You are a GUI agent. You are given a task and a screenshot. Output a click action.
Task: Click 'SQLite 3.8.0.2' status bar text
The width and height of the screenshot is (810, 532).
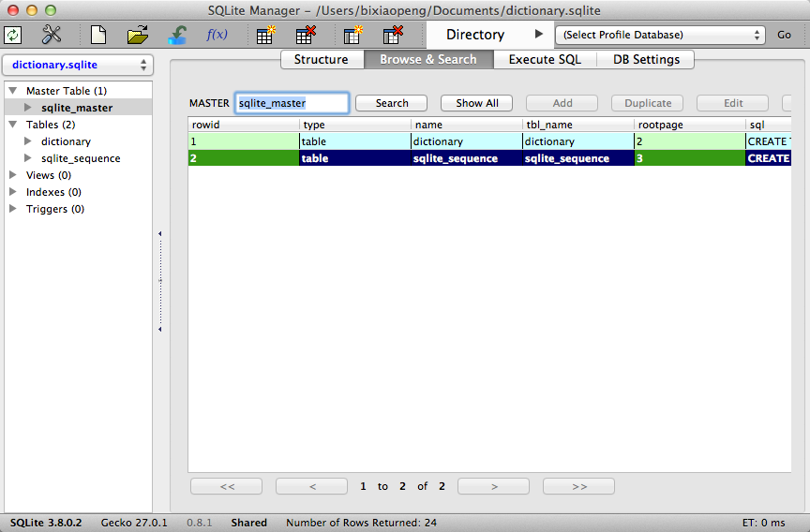pyautogui.click(x=46, y=523)
